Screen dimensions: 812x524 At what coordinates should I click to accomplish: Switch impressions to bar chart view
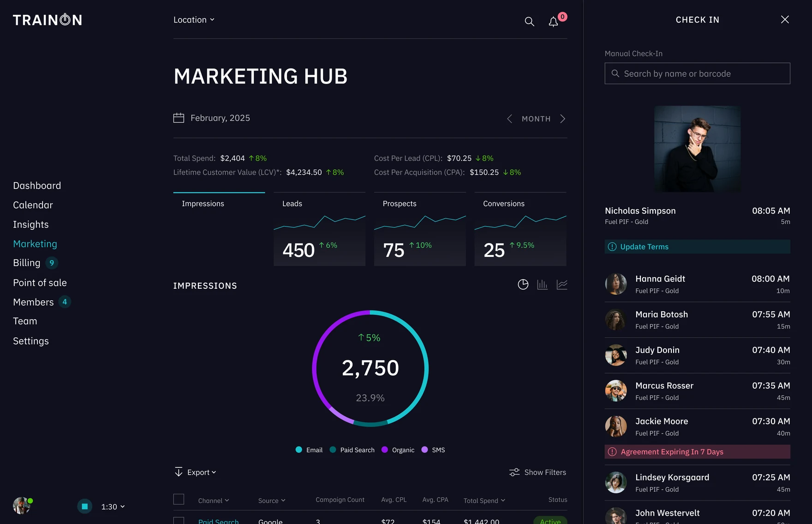click(x=542, y=285)
